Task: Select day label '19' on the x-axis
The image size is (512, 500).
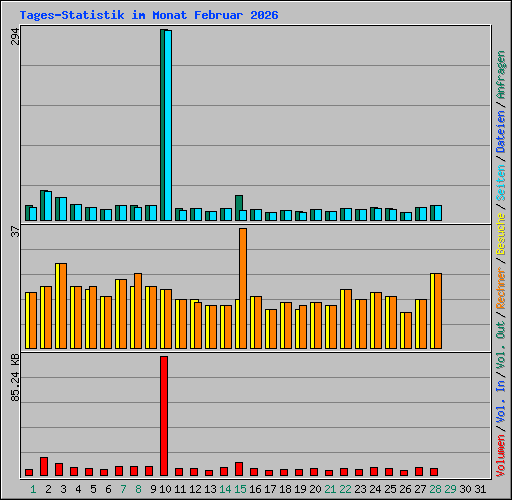Action: click(300, 489)
